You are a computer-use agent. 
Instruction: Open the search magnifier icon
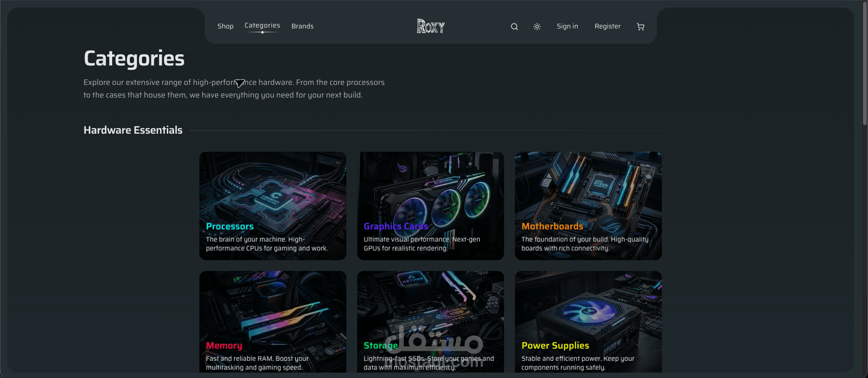(514, 27)
